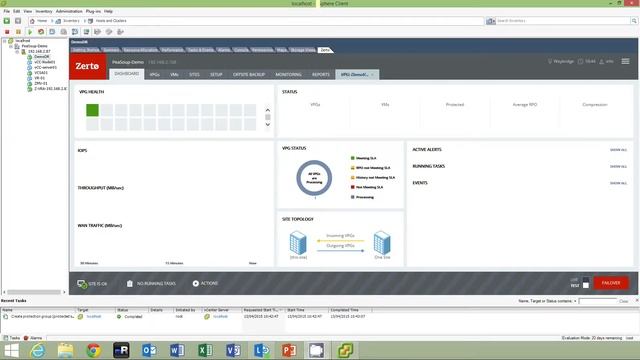Open the Plug-ins menu

(93, 11)
